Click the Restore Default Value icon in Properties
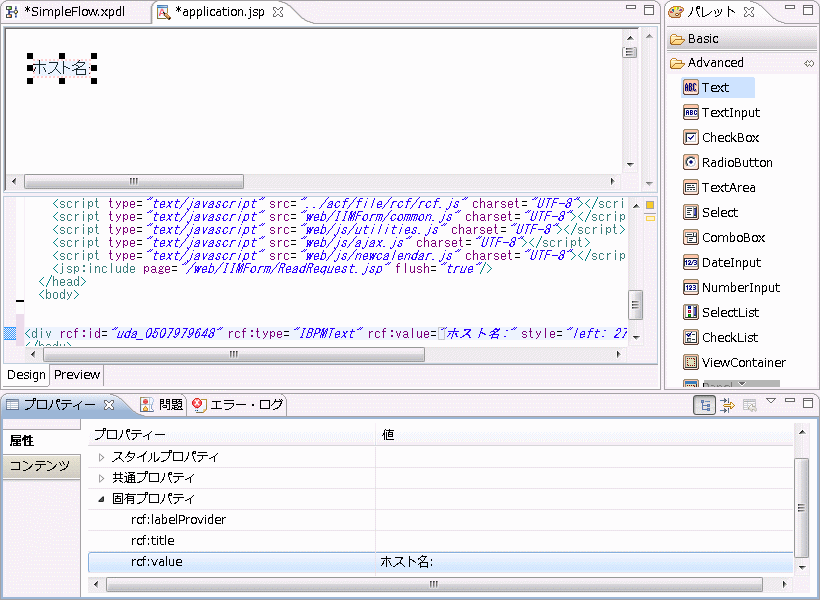 (749, 405)
